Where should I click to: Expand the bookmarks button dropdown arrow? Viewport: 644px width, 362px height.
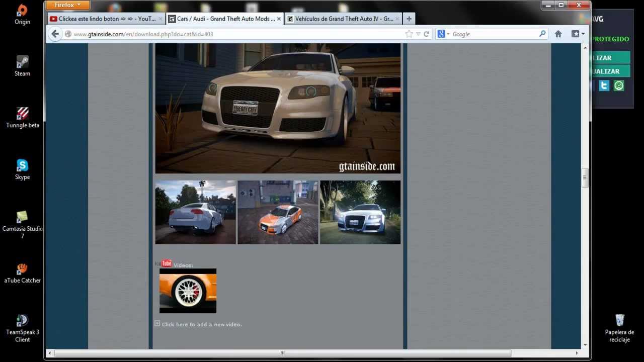click(x=583, y=34)
